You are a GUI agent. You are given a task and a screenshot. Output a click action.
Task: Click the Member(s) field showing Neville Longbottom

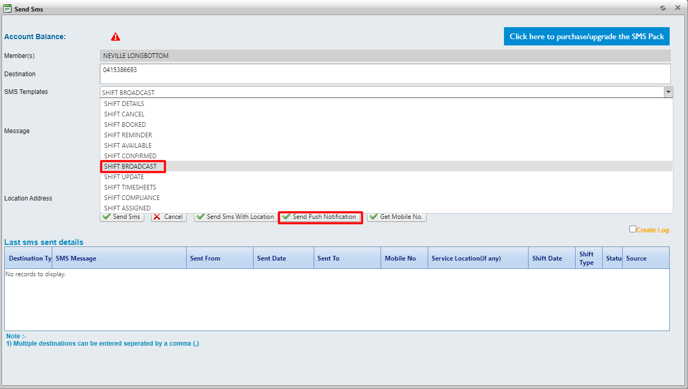(x=385, y=56)
